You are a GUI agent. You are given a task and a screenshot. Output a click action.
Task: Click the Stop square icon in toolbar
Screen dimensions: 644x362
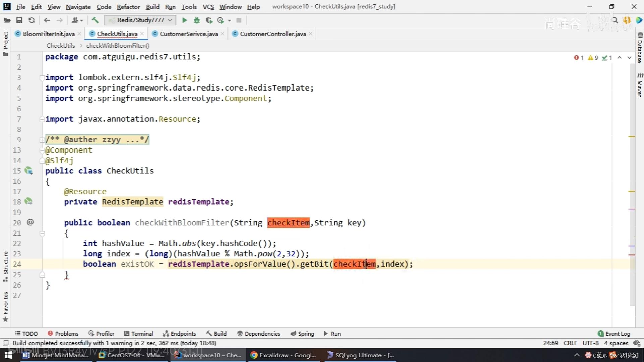pyautogui.click(x=239, y=20)
